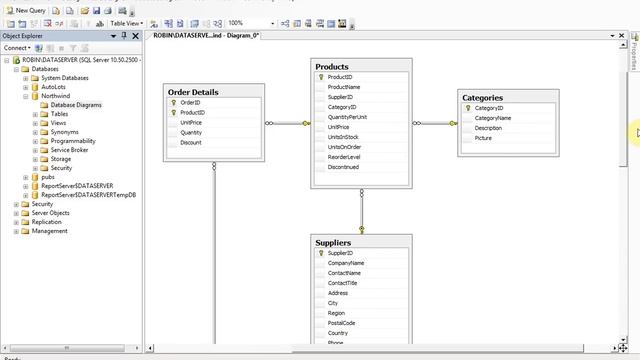
Task: Click the New Text Annotation 'ab' icon
Action: point(100,24)
